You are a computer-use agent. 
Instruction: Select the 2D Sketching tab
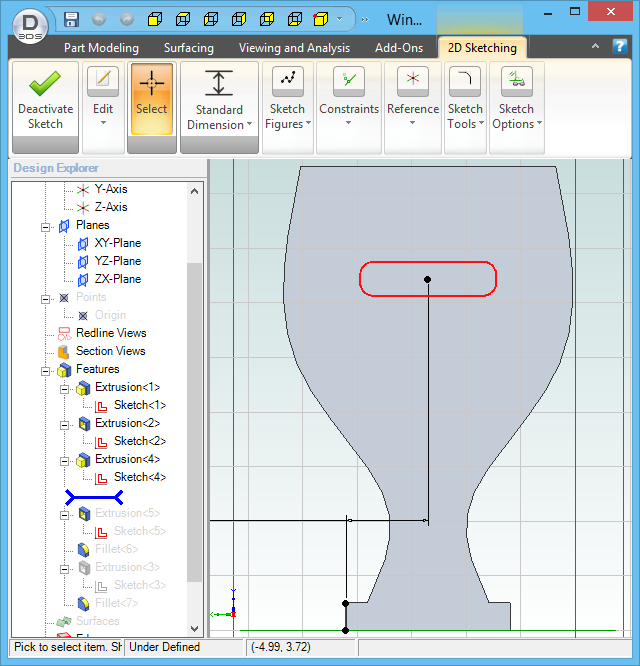[x=482, y=48]
